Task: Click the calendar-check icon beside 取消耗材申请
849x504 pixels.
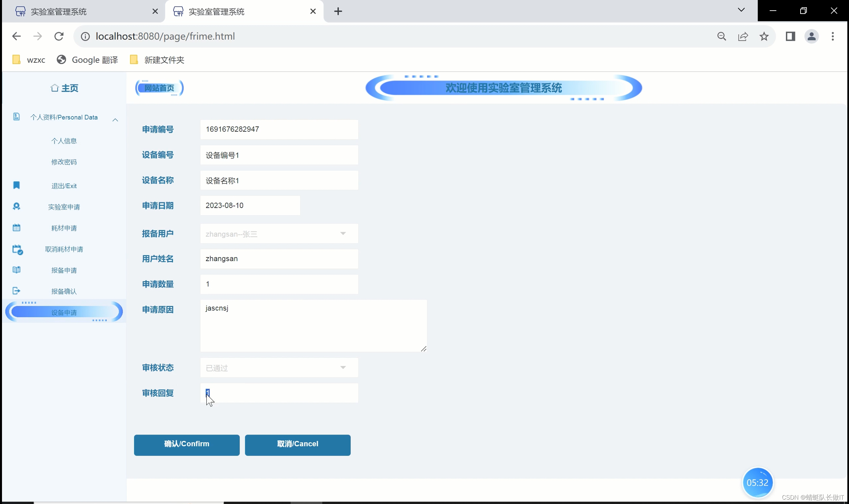Action: [x=17, y=249]
